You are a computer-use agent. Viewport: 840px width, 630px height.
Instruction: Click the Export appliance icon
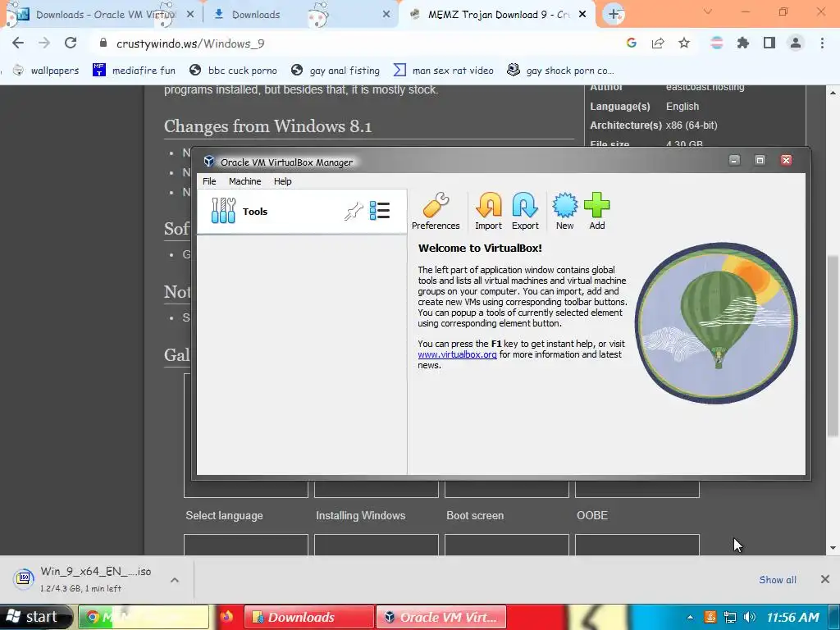525,211
